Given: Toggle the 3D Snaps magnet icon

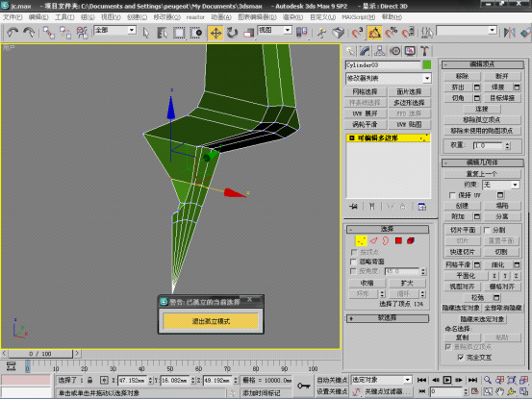Looking at the screenshot, I should click(357, 33).
